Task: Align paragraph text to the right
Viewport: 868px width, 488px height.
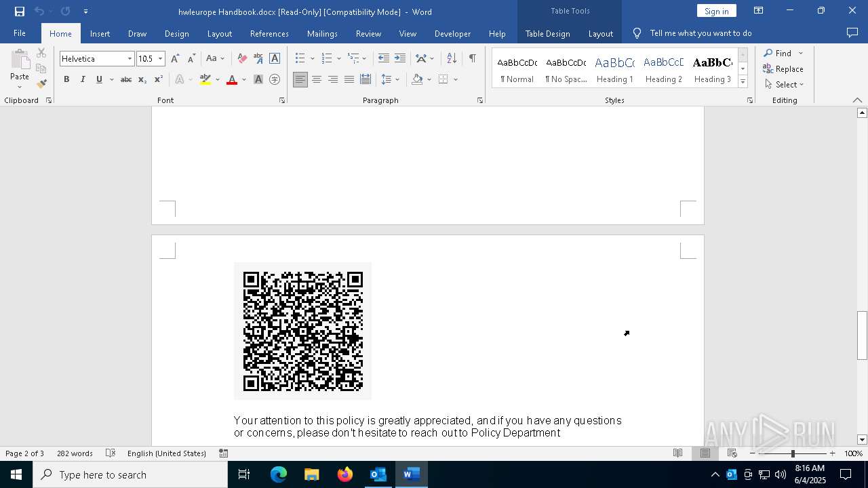Action: 333,79
